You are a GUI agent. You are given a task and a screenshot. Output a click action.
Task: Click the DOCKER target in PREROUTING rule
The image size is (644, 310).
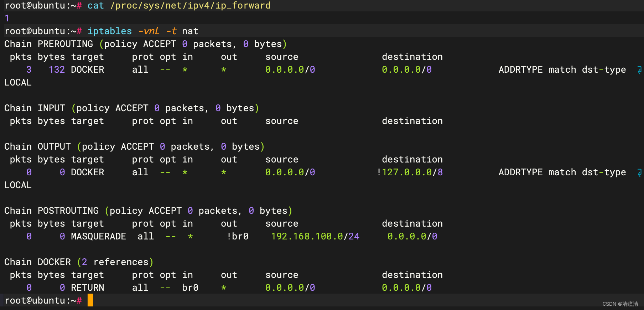pos(88,70)
